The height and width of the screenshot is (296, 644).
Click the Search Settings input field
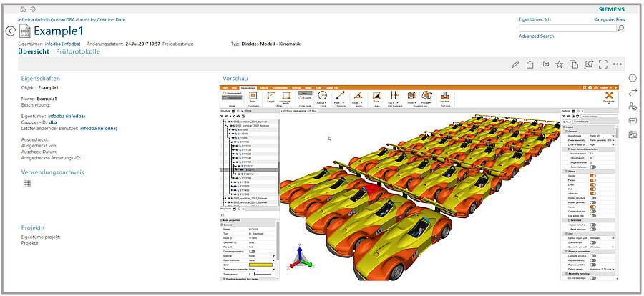pos(598,116)
